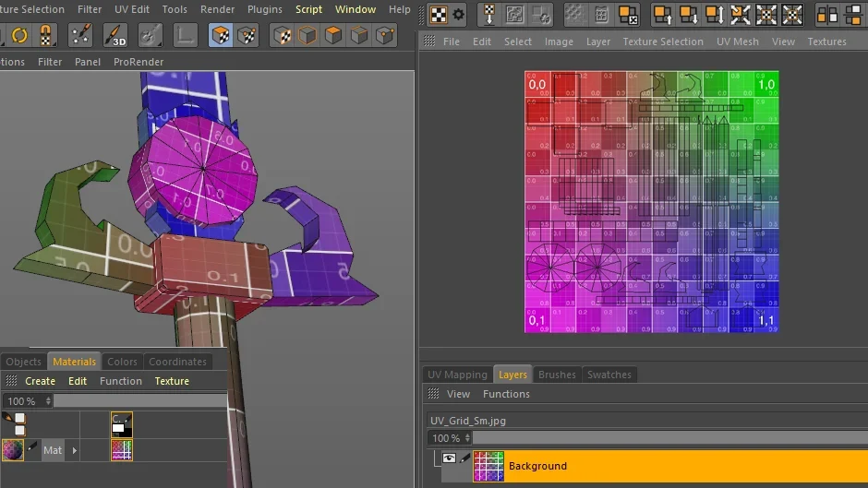Image resolution: width=868 pixels, height=488 pixels.
Task: Open the Script menu
Action: (308, 9)
